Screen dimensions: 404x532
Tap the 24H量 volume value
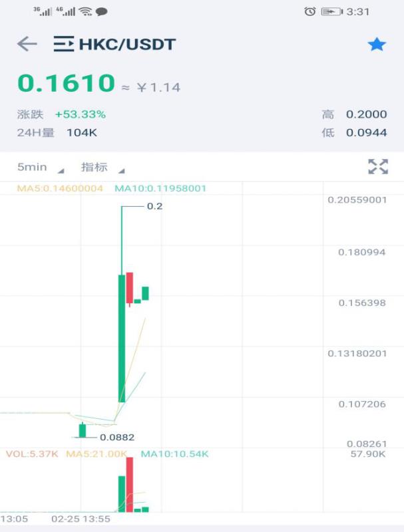(82, 132)
